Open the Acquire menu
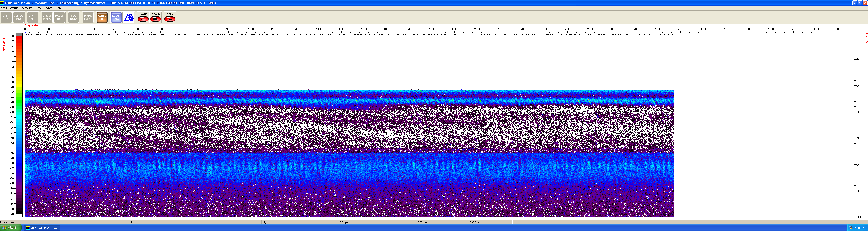This screenshot has width=868, height=231. 14,8
